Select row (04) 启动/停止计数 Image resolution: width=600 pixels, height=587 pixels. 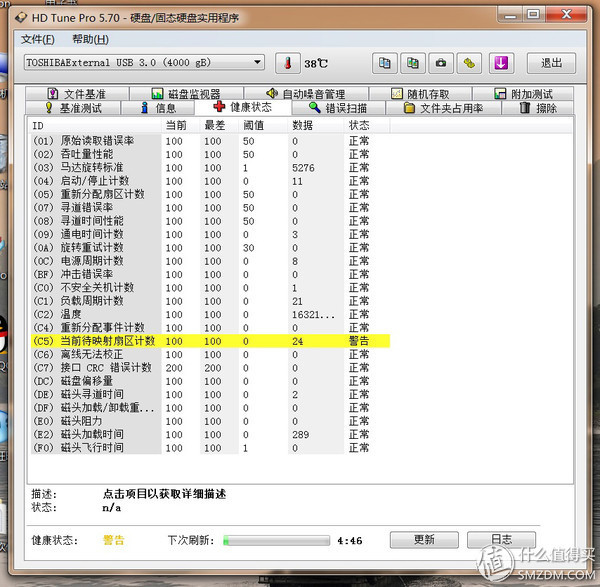pos(210,181)
